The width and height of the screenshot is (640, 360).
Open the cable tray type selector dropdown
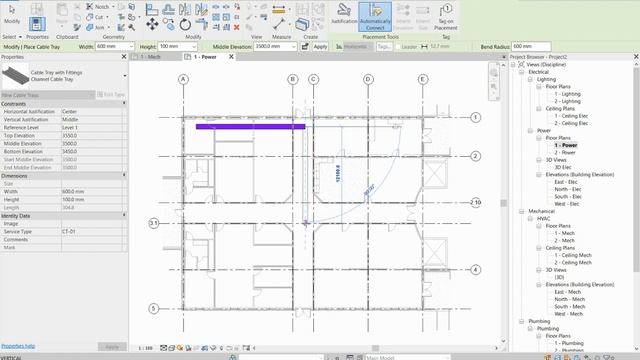tap(124, 76)
